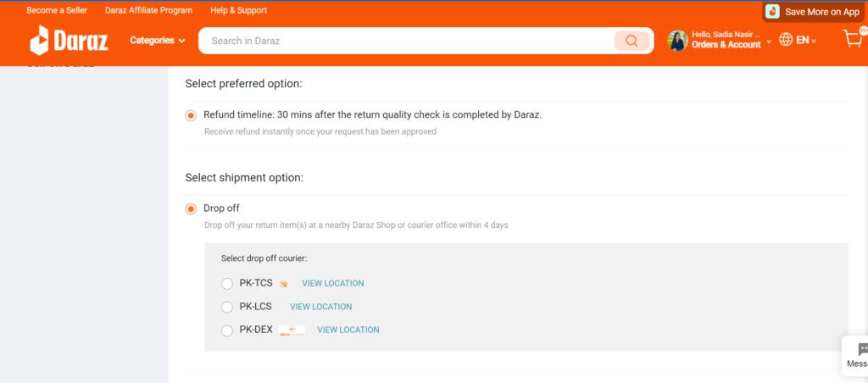868x383 pixels.
Task: Click inside the Search in Daraz field
Action: pyautogui.click(x=406, y=41)
